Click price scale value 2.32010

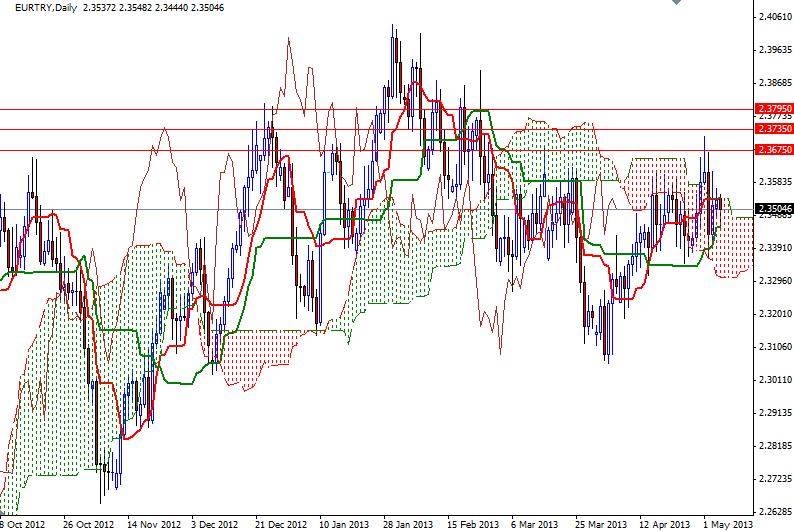pyautogui.click(x=775, y=314)
